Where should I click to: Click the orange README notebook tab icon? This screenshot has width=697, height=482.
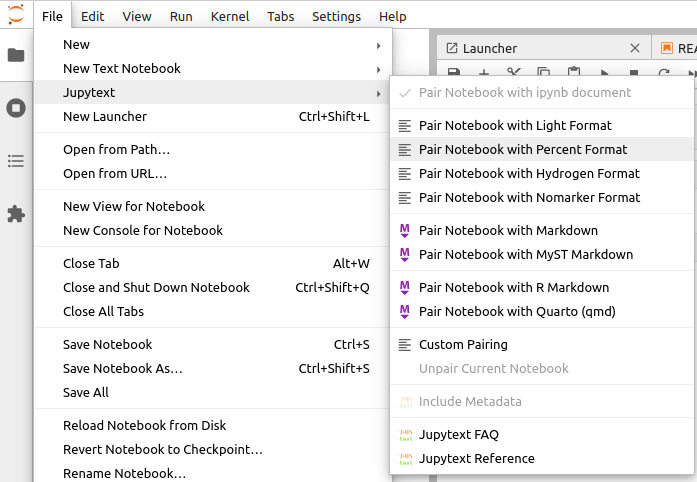(667, 48)
